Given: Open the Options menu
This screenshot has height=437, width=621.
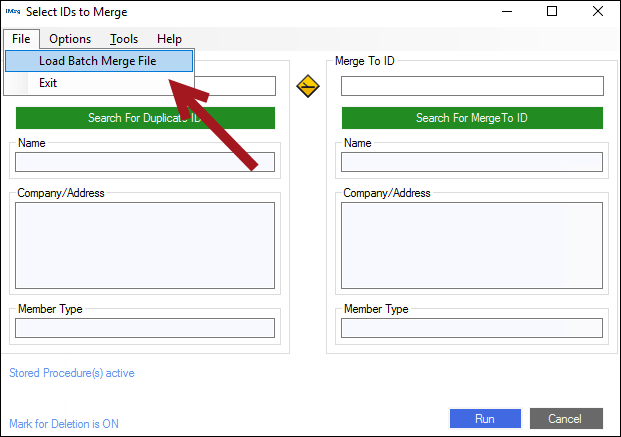Looking at the screenshot, I should click(x=70, y=39).
